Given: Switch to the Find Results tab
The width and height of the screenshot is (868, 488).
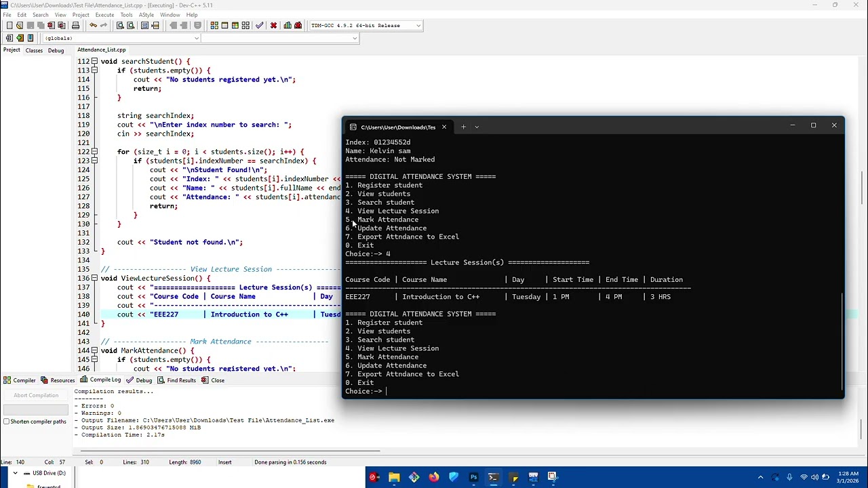Looking at the screenshot, I should 181,380.
